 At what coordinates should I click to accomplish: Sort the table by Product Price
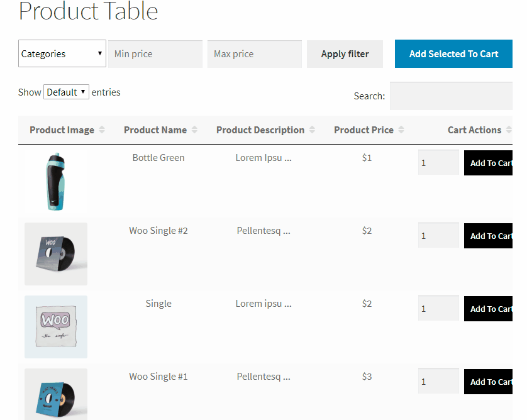(364, 130)
